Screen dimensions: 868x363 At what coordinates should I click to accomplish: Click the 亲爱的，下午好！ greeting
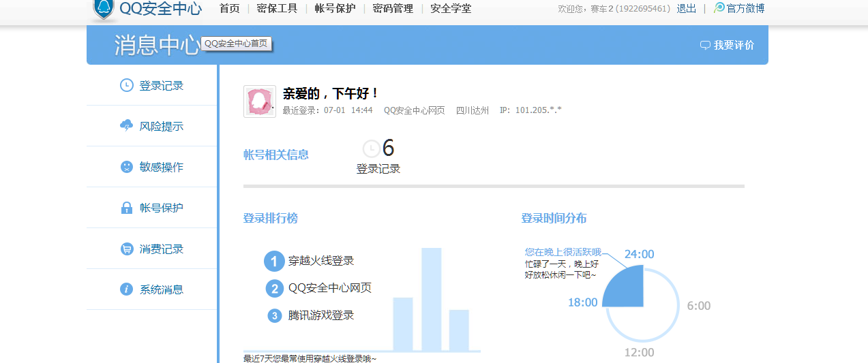(331, 93)
